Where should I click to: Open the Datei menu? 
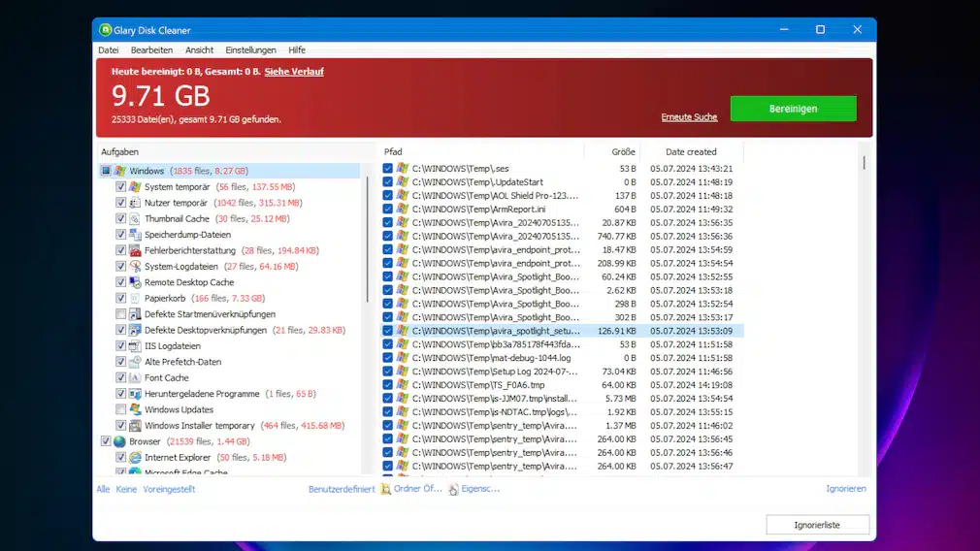pos(108,50)
